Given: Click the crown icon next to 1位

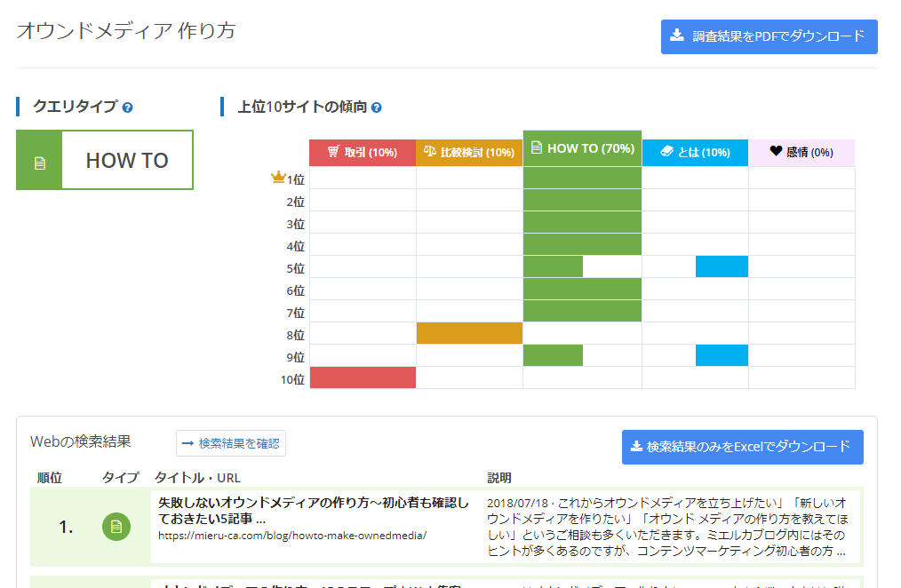Looking at the screenshot, I should [x=278, y=177].
